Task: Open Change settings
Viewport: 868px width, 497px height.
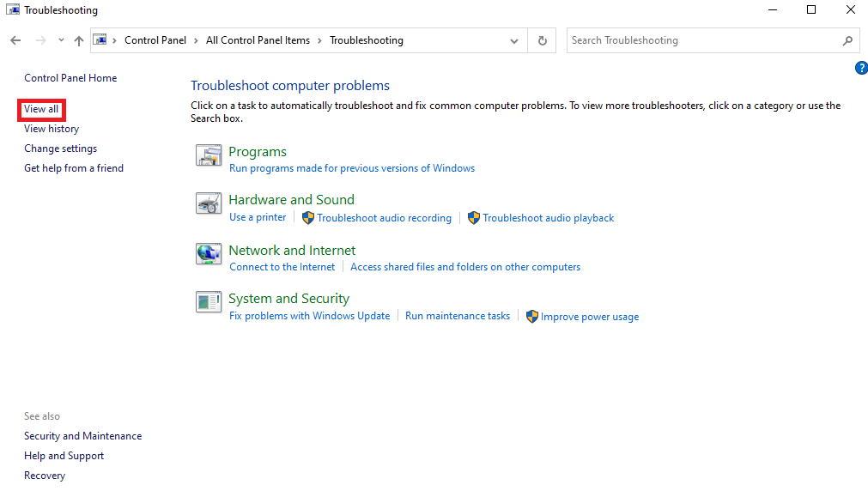Action: [60, 148]
